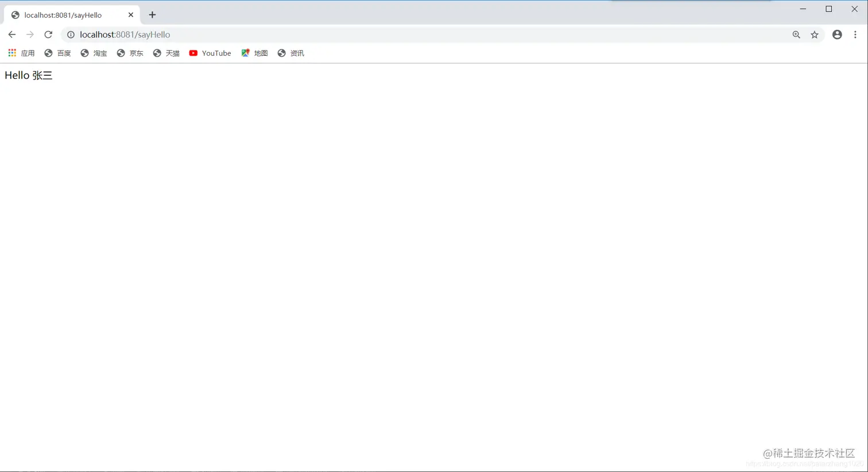
Task: Click the zoom magnifier in the address bar
Action: pyautogui.click(x=796, y=34)
